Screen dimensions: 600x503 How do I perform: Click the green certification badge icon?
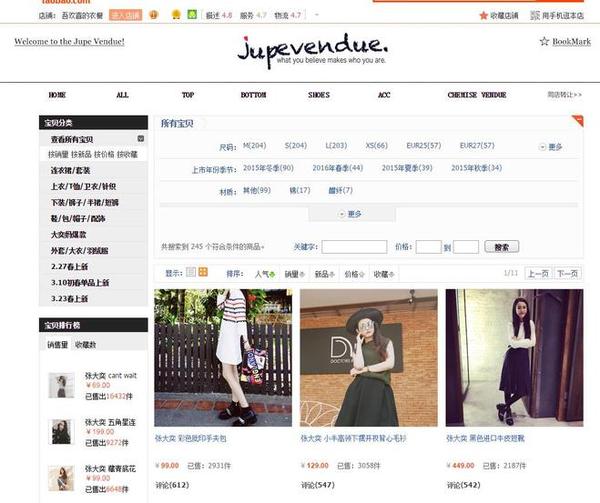point(192,15)
